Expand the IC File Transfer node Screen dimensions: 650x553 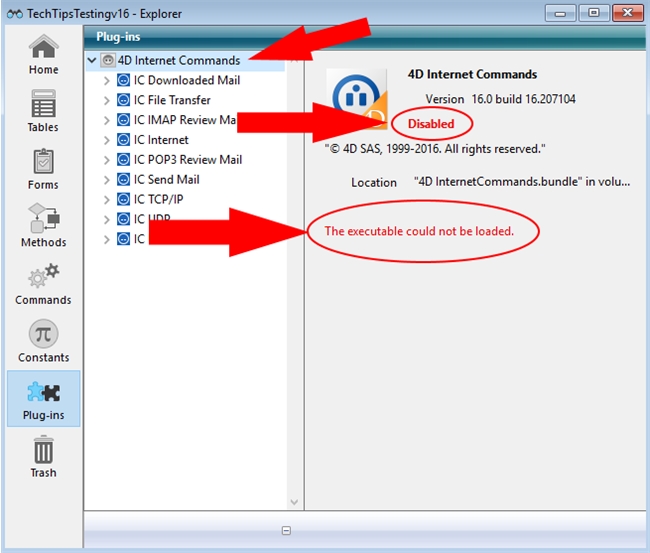pyautogui.click(x=107, y=100)
